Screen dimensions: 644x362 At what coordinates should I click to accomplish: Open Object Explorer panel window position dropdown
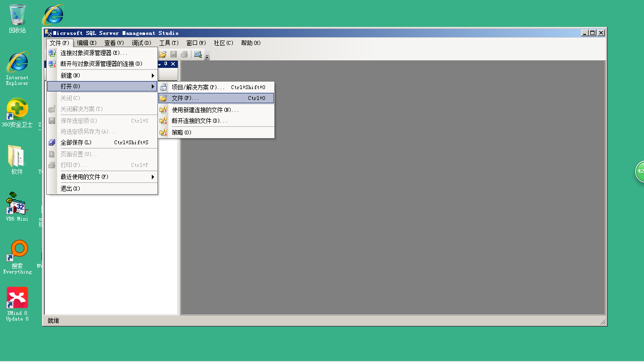[159, 64]
